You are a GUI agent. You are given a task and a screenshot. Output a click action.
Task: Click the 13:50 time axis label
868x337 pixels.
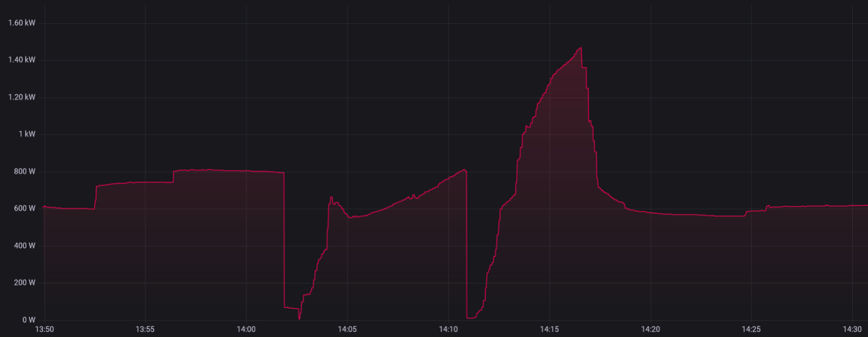(x=44, y=329)
